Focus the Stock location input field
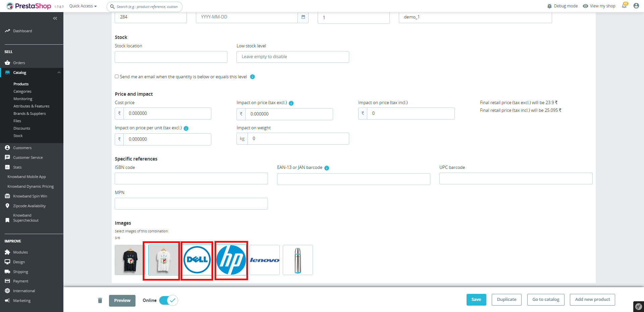 tap(171, 57)
